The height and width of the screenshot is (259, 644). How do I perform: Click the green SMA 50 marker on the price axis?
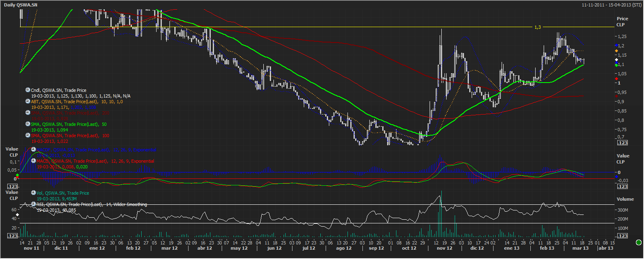pos(616,65)
